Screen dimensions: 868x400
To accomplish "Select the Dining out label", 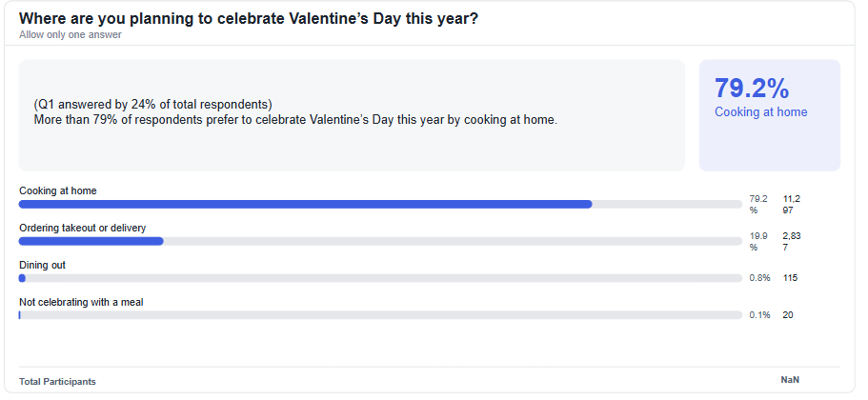I will click(42, 265).
